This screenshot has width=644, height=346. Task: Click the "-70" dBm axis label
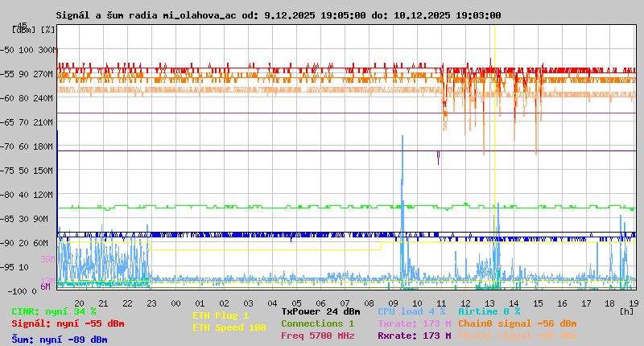click(7, 146)
